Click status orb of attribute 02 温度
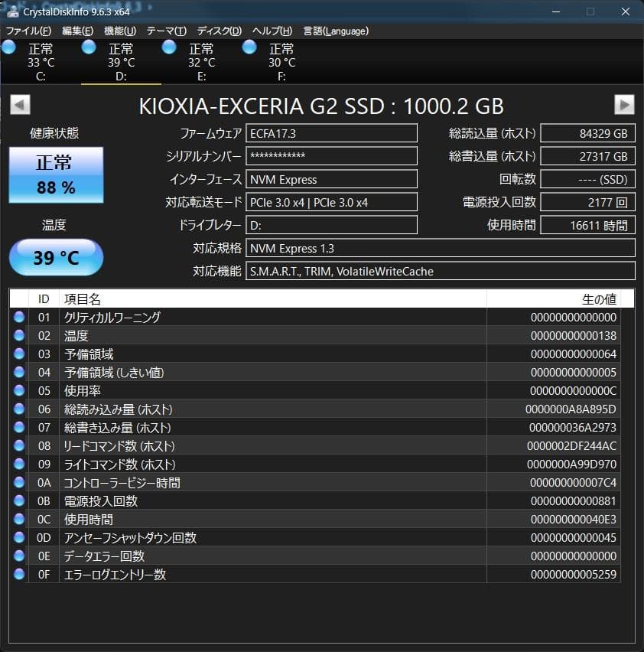This screenshot has width=644, height=652. (19, 335)
